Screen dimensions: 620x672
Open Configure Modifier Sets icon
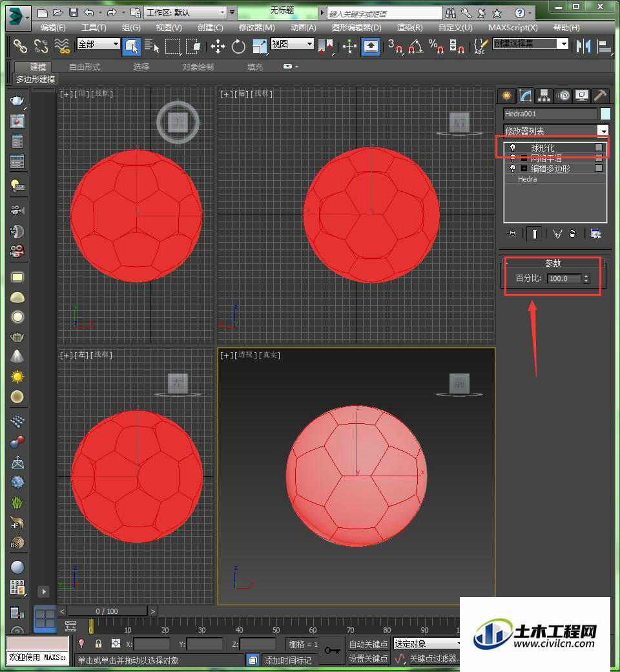595,233
